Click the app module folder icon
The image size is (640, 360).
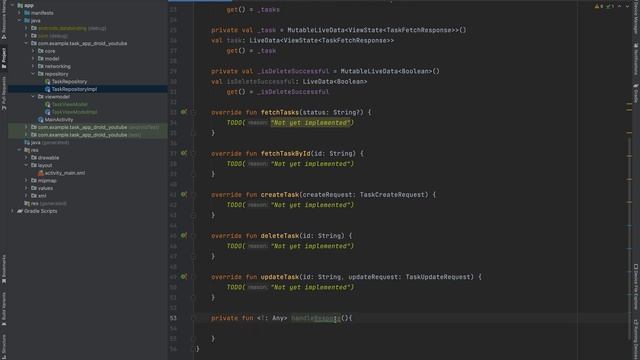20,5
